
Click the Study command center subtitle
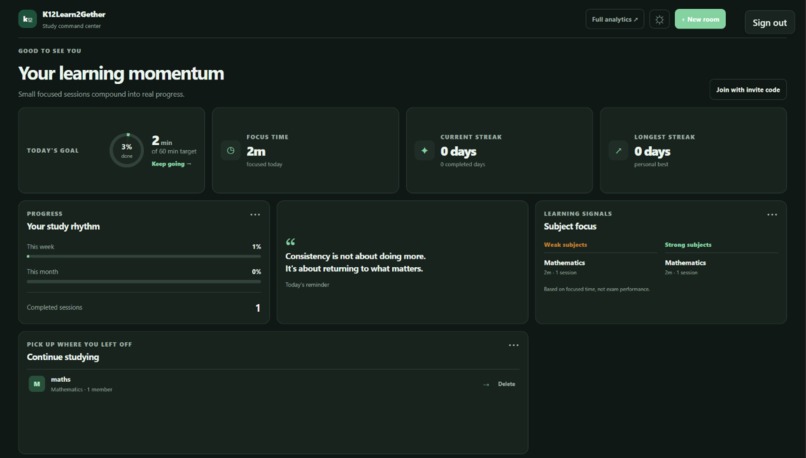[71, 26]
